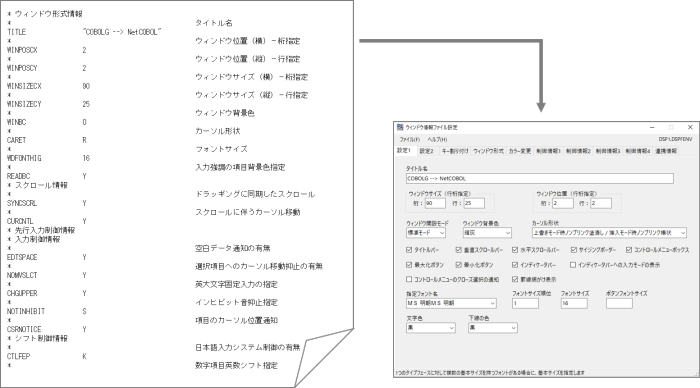Check コントロールメニューのクローズ選択の通知 option
The image size is (700, 388).
pyautogui.click(x=409, y=280)
